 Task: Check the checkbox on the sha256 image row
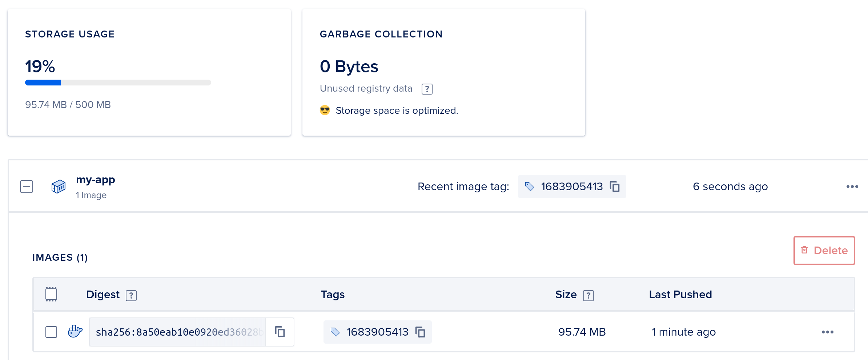pos(51,332)
